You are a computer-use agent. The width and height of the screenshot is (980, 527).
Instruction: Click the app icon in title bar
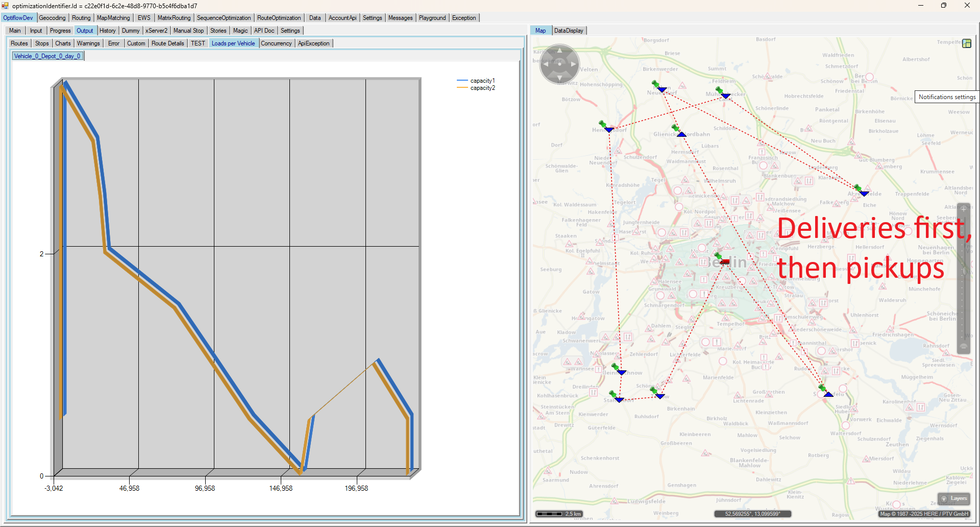5,6
